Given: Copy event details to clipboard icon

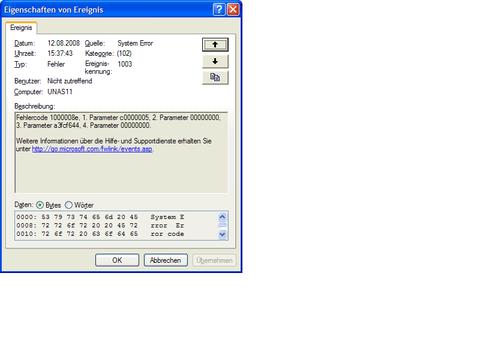Looking at the screenshot, I should pos(215,78).
